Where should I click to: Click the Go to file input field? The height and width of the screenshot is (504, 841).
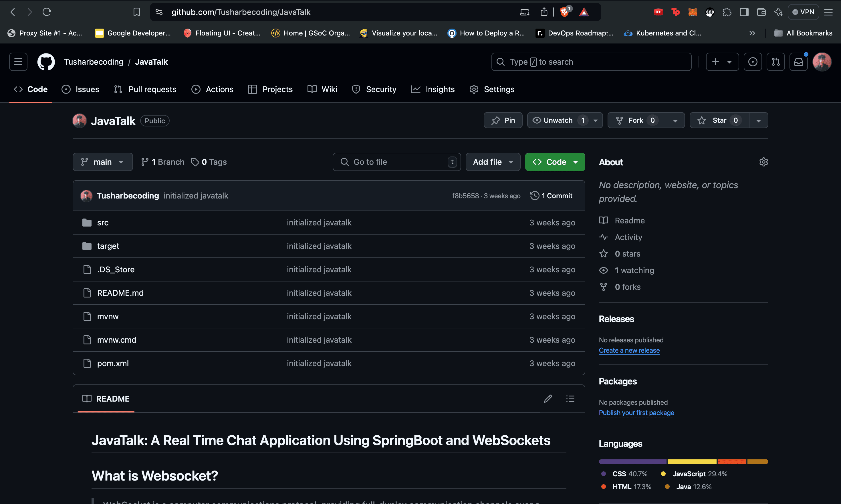(x=395, y=161)
